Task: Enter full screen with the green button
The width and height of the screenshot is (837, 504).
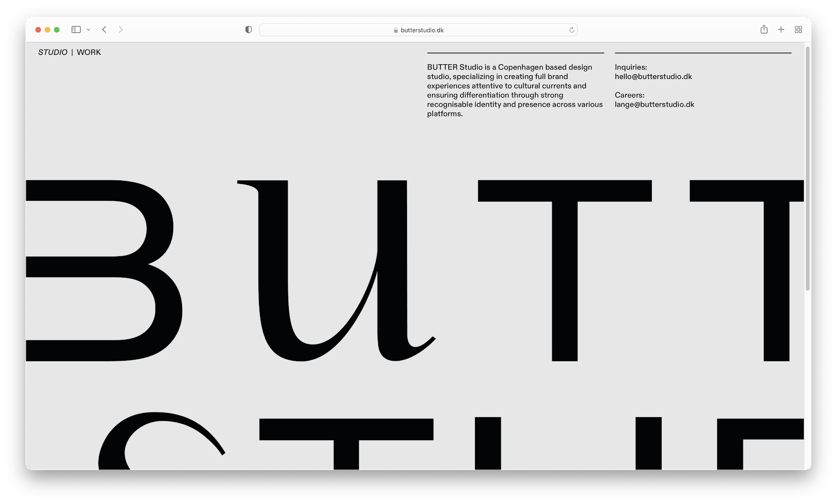Action: 57,30
